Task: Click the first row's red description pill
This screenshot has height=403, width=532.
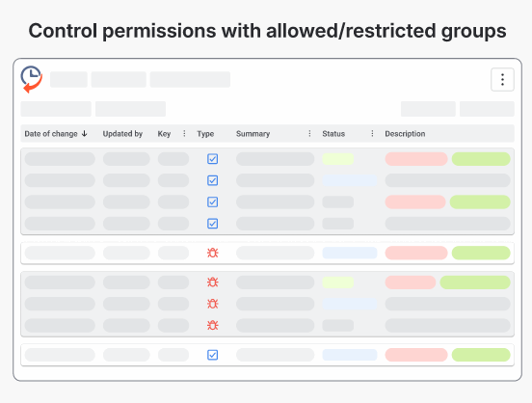Action: click(x=416, y=159)
